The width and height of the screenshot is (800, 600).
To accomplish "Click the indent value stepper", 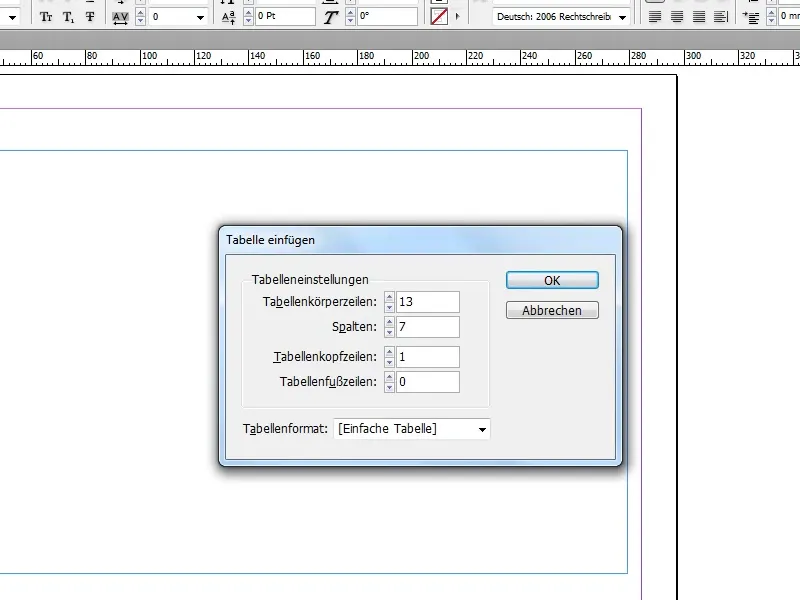I will coord(771,16).
